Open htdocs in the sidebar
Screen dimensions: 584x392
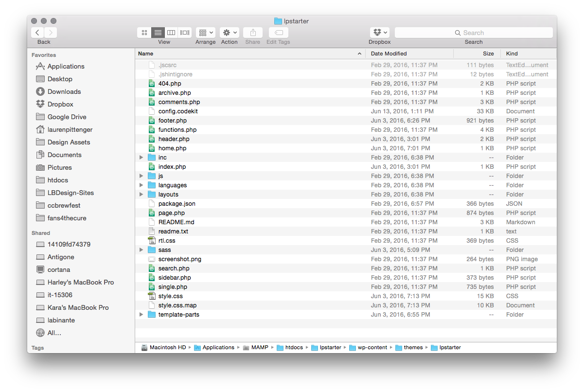58,180
